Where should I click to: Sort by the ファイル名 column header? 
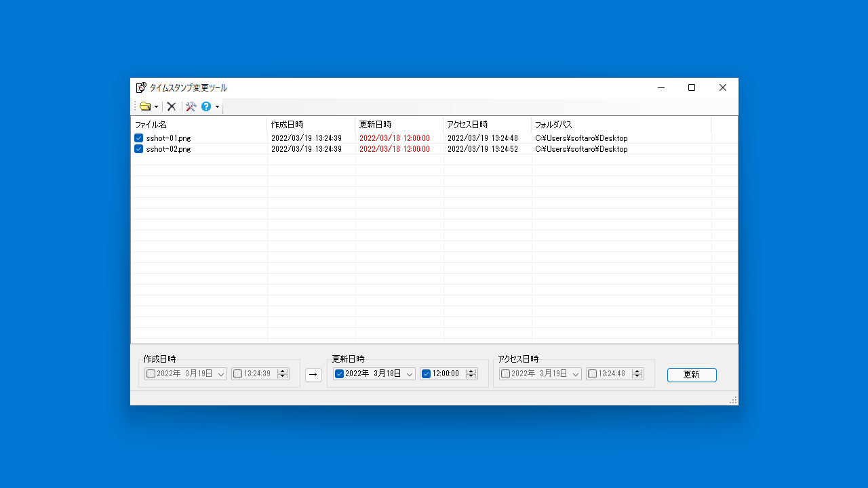199,125
